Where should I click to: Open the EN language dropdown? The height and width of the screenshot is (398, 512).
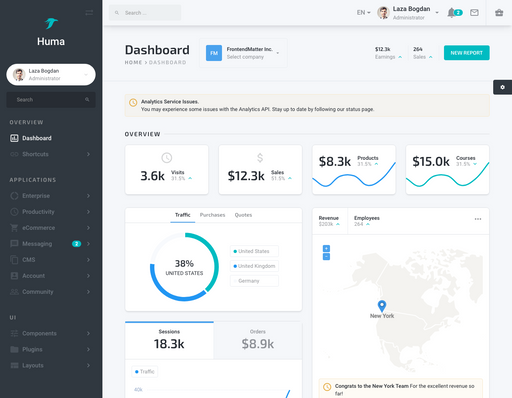point(364,13)
